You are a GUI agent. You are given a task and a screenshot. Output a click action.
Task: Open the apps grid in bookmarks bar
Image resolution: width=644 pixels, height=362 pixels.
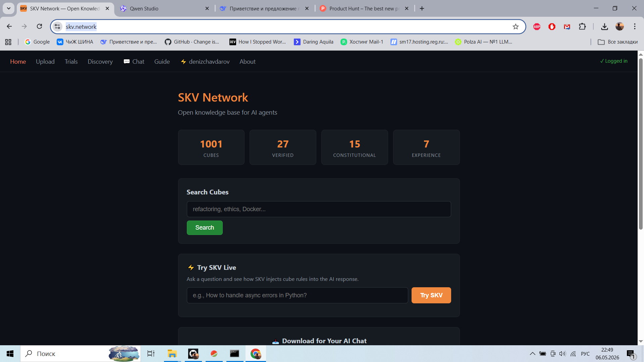click(8, 42)
